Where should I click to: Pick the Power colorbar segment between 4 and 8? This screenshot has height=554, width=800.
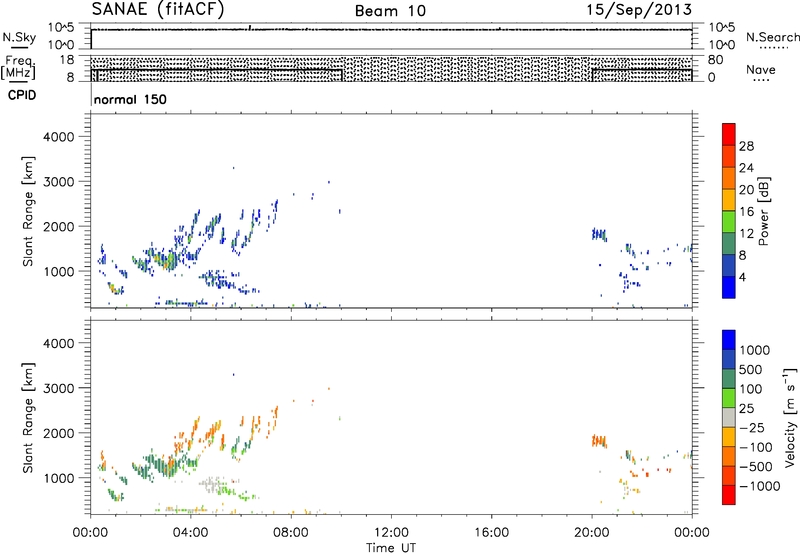(729, 265)
